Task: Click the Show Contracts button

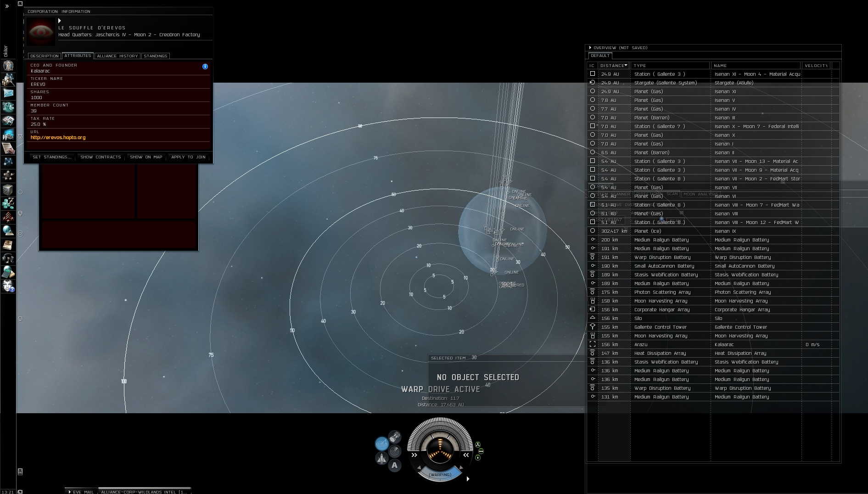Action: [x=101, y=157]
